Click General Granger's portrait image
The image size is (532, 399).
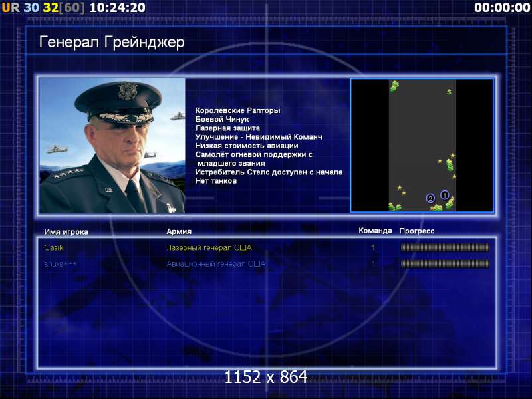(112, 146)
